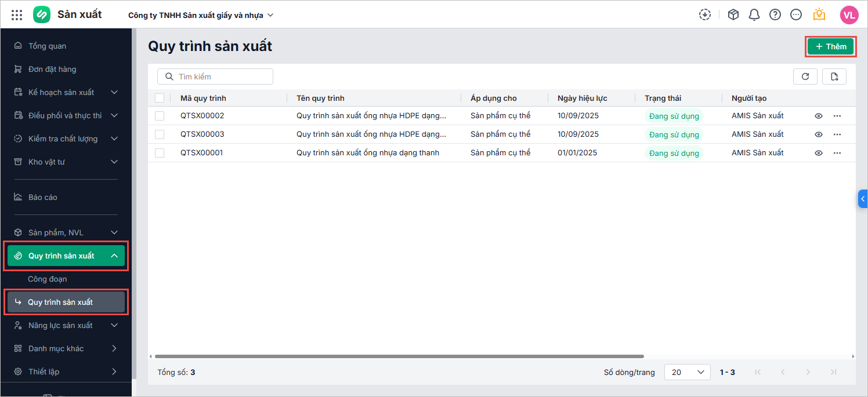Click the QTSX00003 code cell
Screen dimensions: 868x397
(202, 134)
